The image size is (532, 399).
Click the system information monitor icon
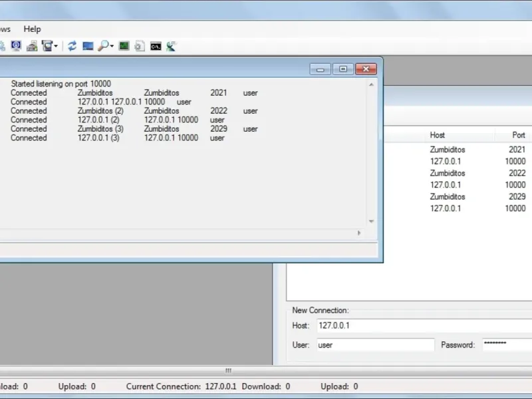click(16, 46)
